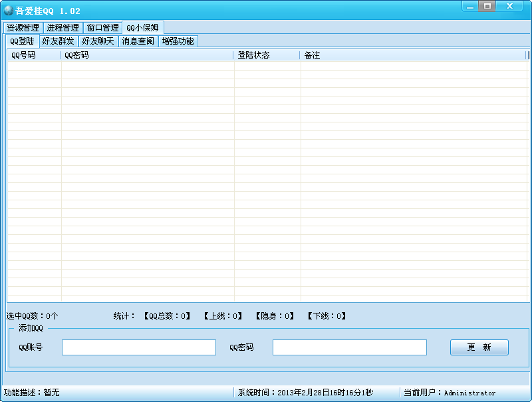Click the 系统时间 status bar entry
Viewport: 532px width, 402px height.
305,393
